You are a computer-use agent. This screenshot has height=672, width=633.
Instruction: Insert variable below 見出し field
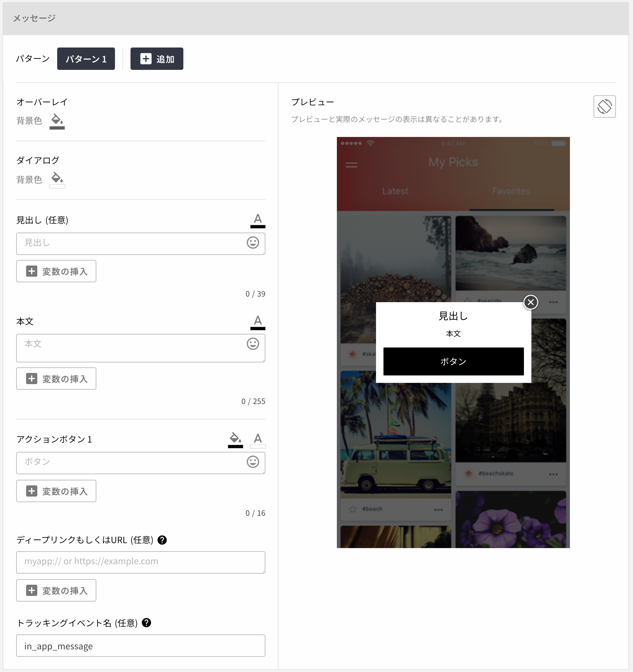[x=56, y=271]
